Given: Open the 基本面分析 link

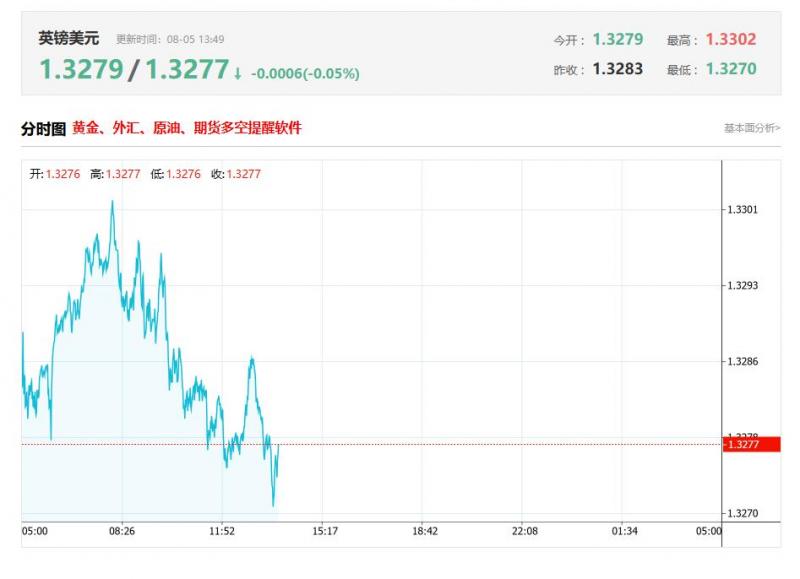Looking at the screenshot, I should [752, 128].
